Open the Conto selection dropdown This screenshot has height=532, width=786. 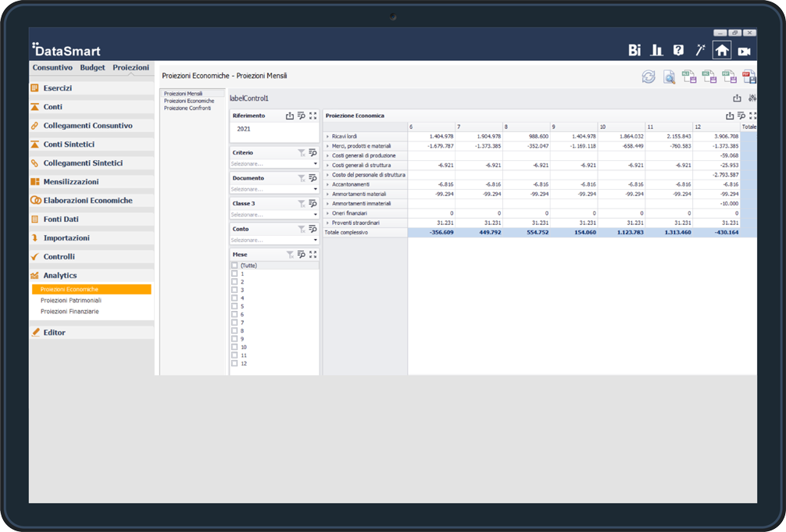[x=316, y=240]
